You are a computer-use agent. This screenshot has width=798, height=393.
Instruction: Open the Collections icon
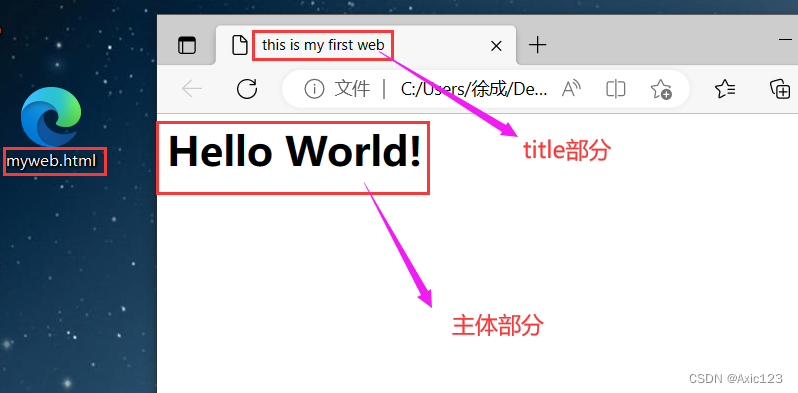click(780, 89)
